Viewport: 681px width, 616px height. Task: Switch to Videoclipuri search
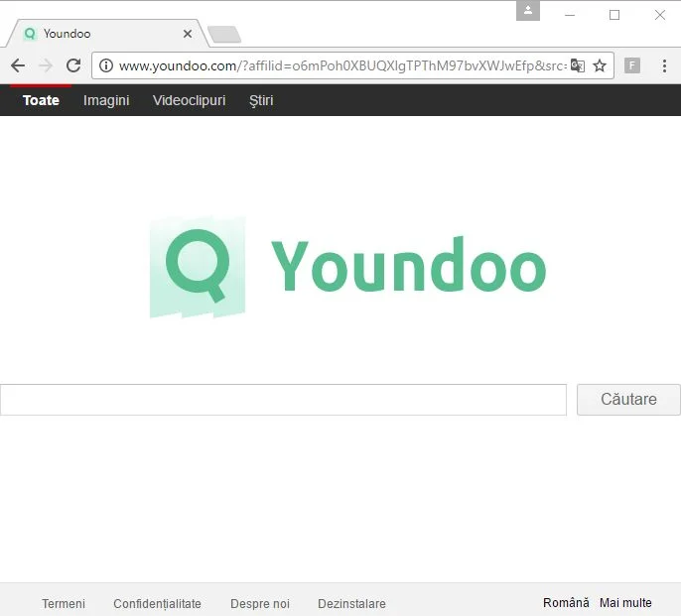pyautogui.click(x=189, y=100)
